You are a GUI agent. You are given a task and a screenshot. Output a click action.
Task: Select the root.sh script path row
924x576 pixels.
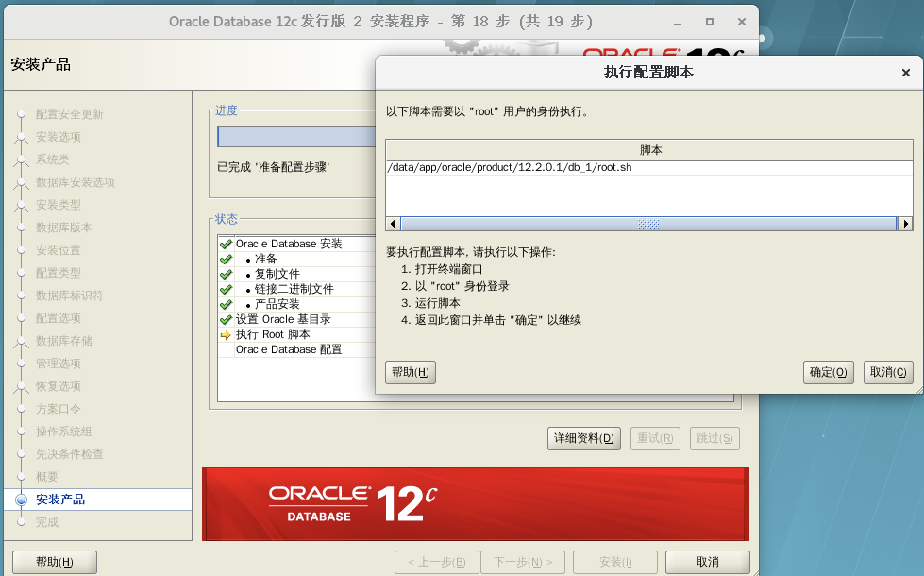[x=510, y=167]
